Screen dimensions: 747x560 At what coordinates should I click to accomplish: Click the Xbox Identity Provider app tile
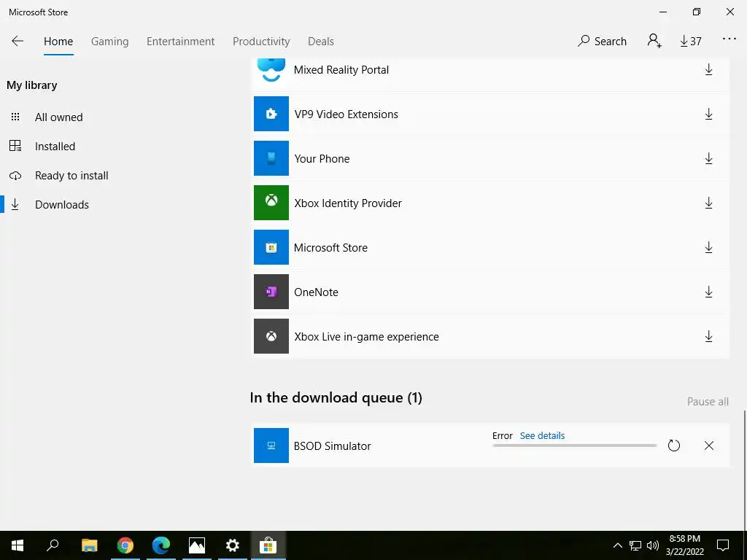click(271, 203)
